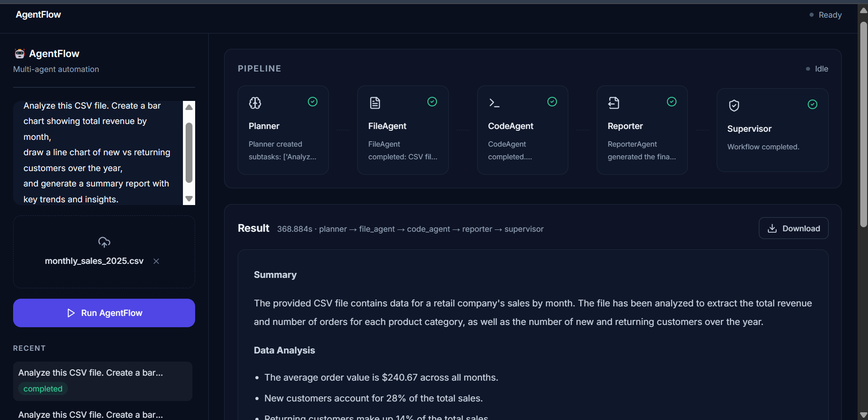This screenshot has width=868, height=420.
Task: Click the Idle pipeline status
Action: point(817,69)
